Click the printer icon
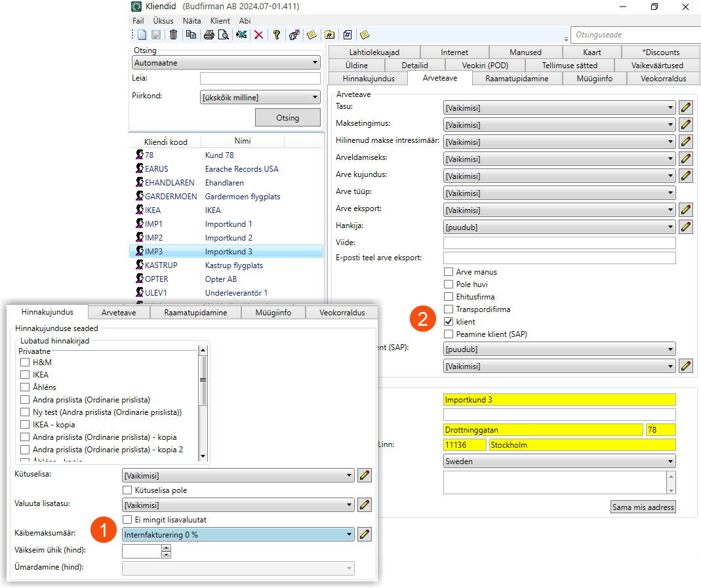This screenshot has width=701, height=588. click(209, 35)
